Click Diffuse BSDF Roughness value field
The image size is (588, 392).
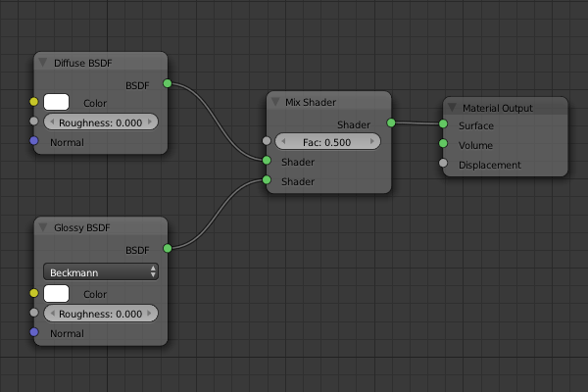coord(101,122)
